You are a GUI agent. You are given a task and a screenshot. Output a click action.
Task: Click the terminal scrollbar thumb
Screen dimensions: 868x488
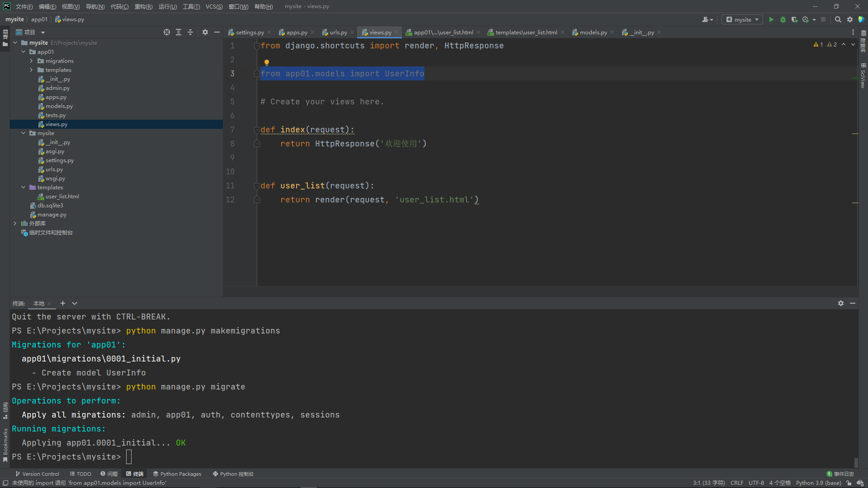856,463
